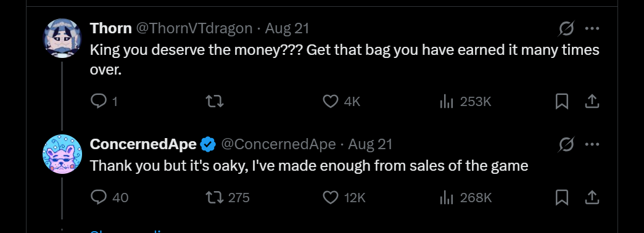Open more options menu on Thorn's tweet

point(592,29)
